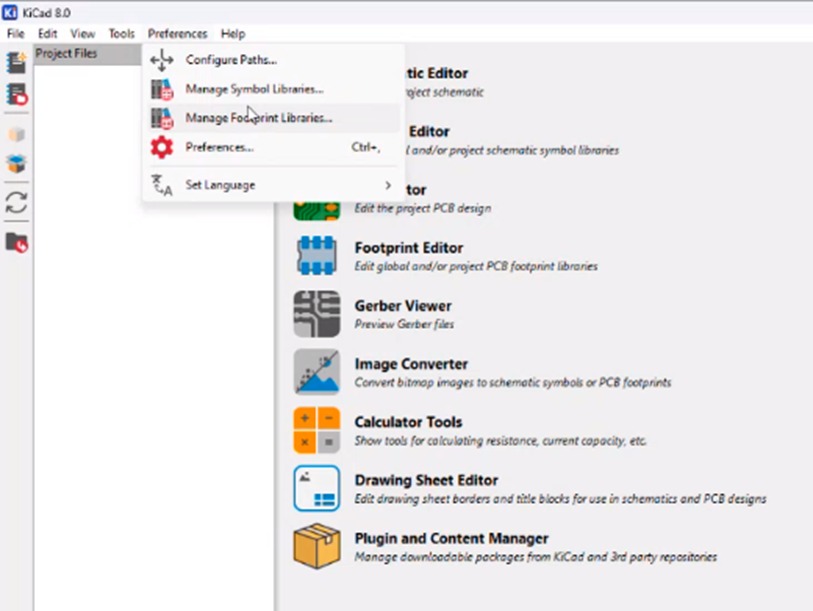The image size is (813, 611).
Task: Click the Image Converter title
Action: [x=411, y=364]
